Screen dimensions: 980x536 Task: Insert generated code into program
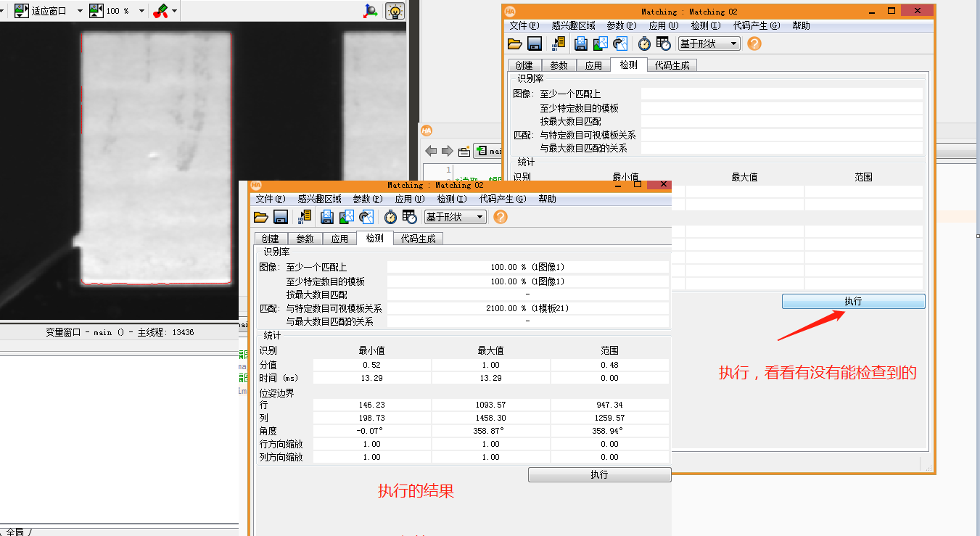click(304, 216)
